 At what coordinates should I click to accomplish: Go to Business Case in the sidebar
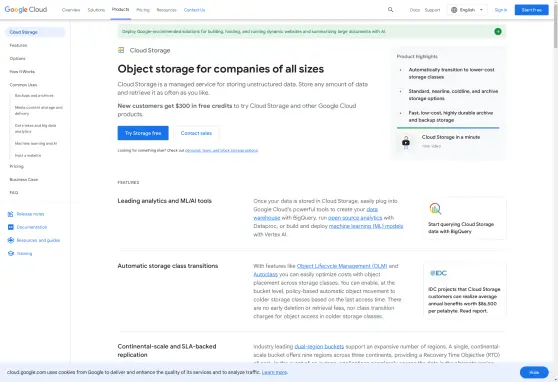tap(23, 179)
